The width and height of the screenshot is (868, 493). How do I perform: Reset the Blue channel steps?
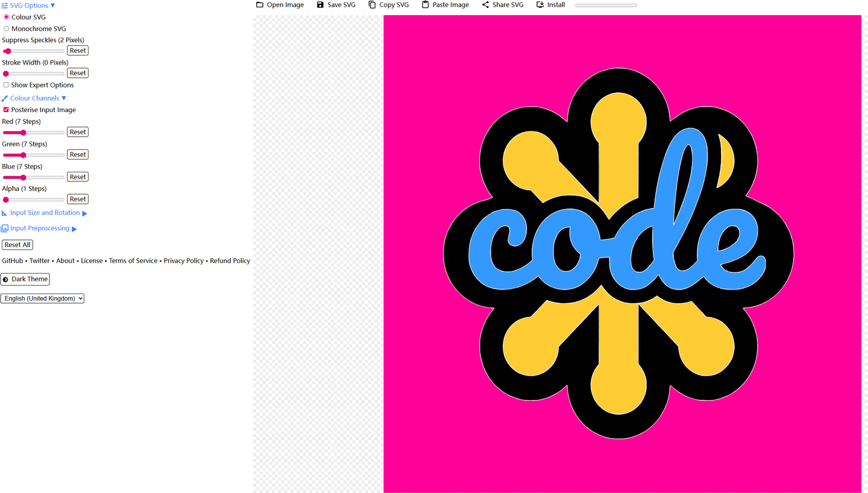(78, 177)
